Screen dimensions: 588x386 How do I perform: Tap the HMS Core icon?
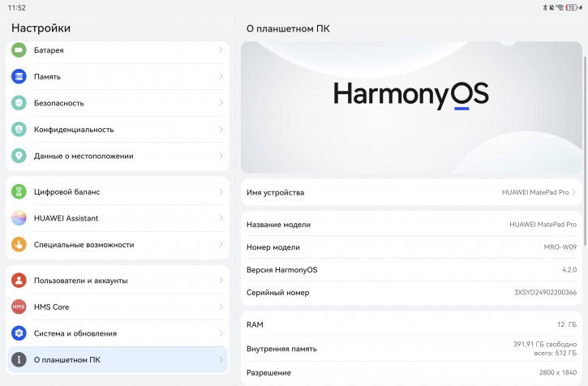(19, 307)
